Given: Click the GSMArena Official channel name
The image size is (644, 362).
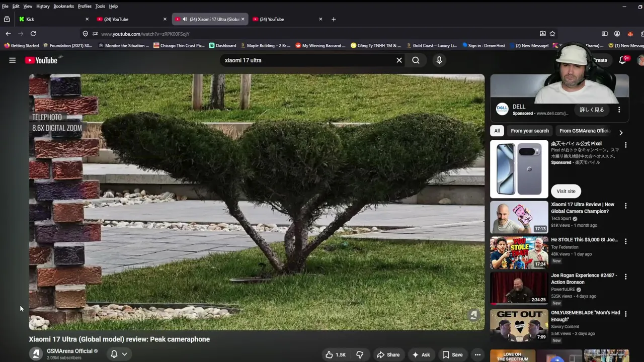Looking at the screenshot, I should pyautogui.click(x=69, y=351).
